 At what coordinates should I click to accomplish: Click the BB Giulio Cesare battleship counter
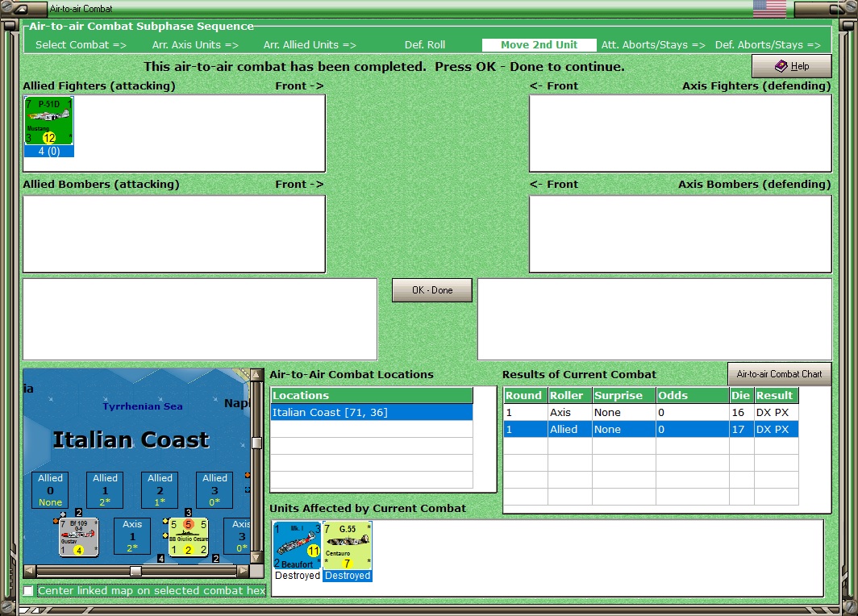[x=188, y=537]
